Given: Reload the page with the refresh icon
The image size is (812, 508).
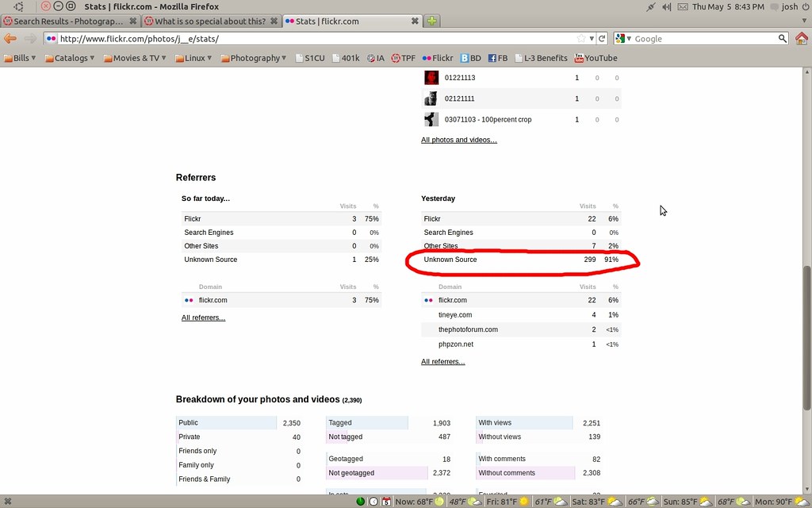Looking at the screenshot, I should click(x=602, y=39).
